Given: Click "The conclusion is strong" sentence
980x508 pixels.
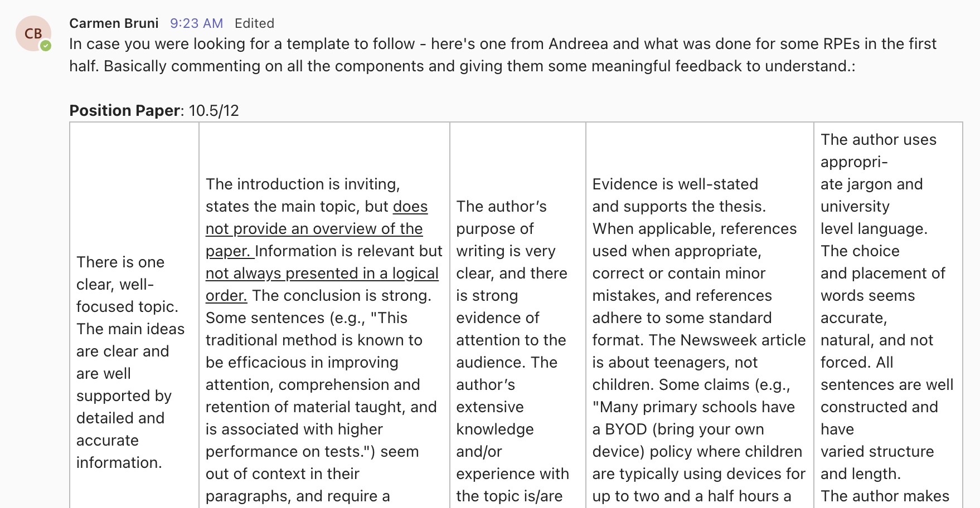Looking at the screenshot, I should pos(341,295).
